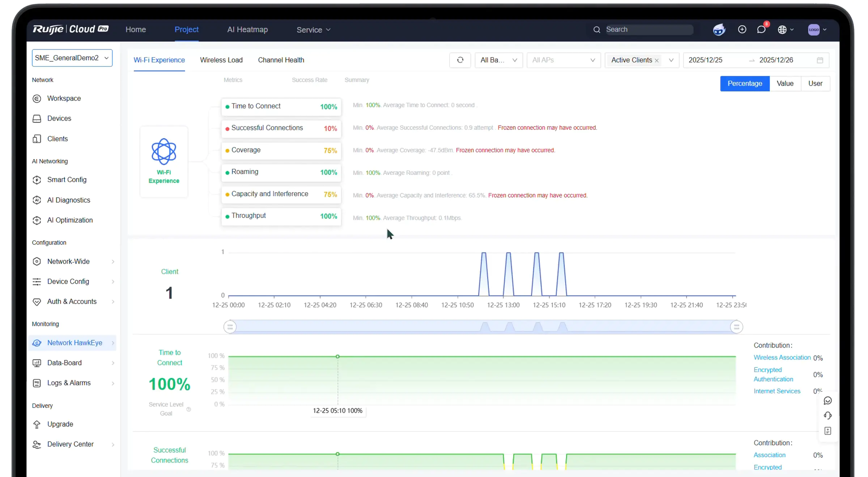The width and height of the screenshot is (868, 477).
Task: Click the refresh icon button
Action: click(x=460, y=60)
